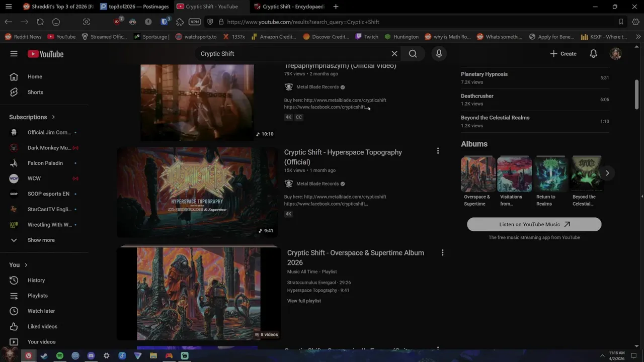Image resolution: width=644 pixels, height=362 pixels.
Task: Click the magnifier search button
Action: pos(413,54)
